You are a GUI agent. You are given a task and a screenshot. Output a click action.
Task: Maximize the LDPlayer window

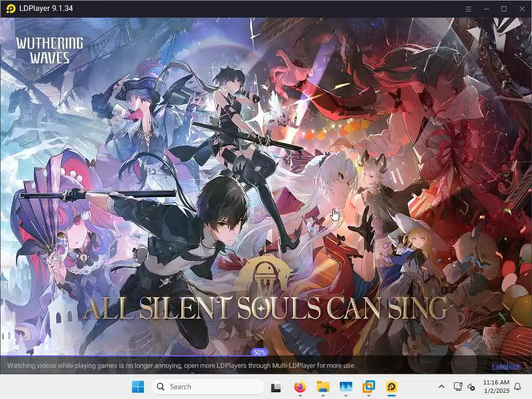click(504, 9)
